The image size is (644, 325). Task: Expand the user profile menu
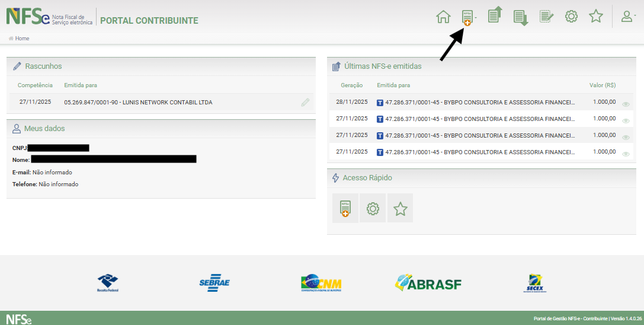point(628,17)
